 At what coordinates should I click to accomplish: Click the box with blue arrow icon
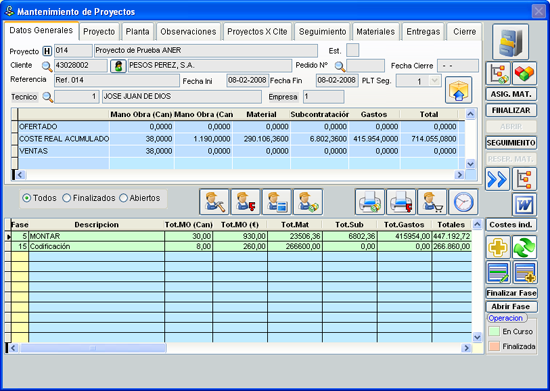458,90
